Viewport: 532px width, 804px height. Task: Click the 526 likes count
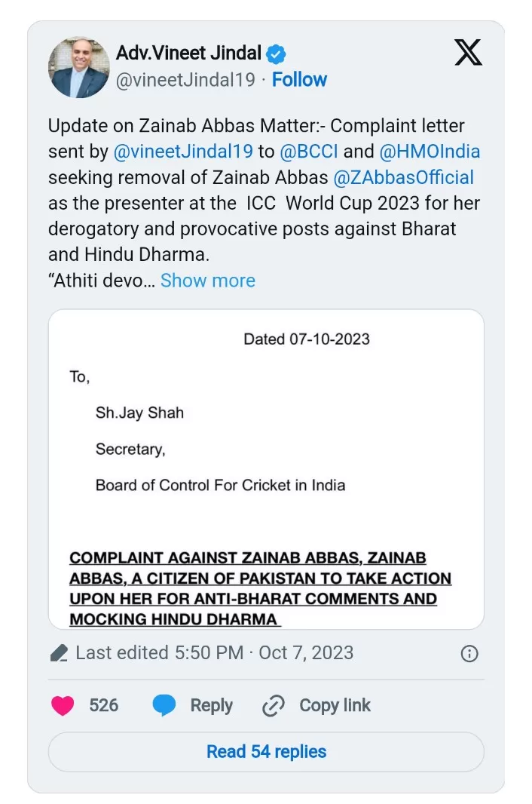click(x=103, y=706)
